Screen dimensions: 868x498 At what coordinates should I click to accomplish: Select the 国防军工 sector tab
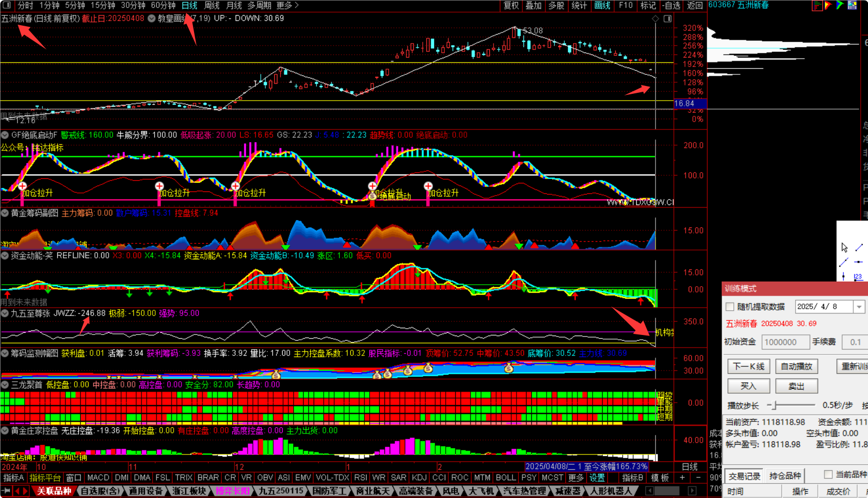pyautogui.click(x=329, y=491)
